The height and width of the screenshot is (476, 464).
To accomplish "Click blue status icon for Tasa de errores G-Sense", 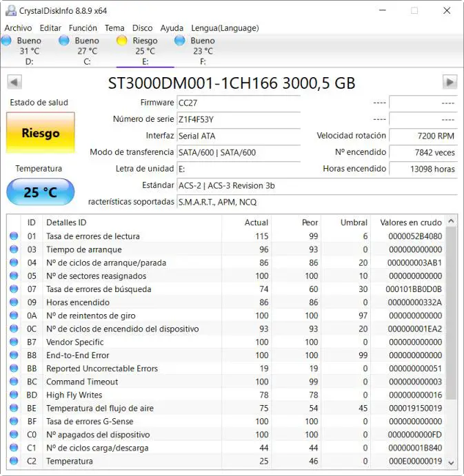I will point(14,421).
